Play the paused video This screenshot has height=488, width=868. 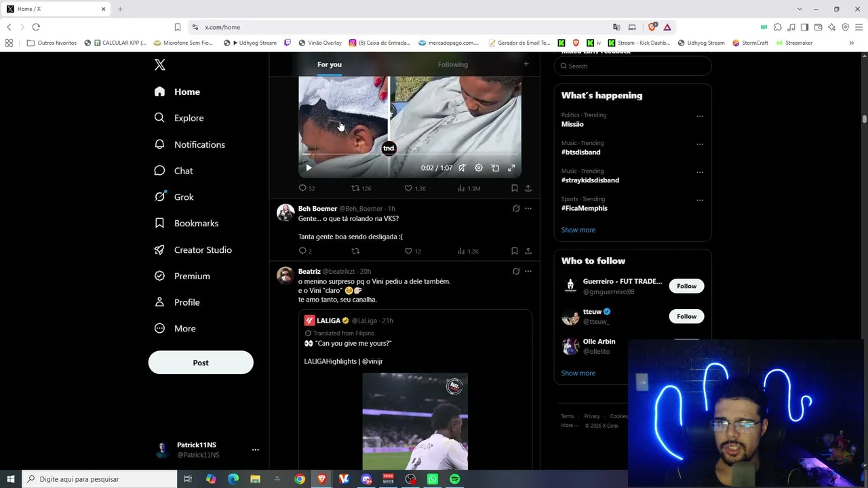click(x=309, y=167)
